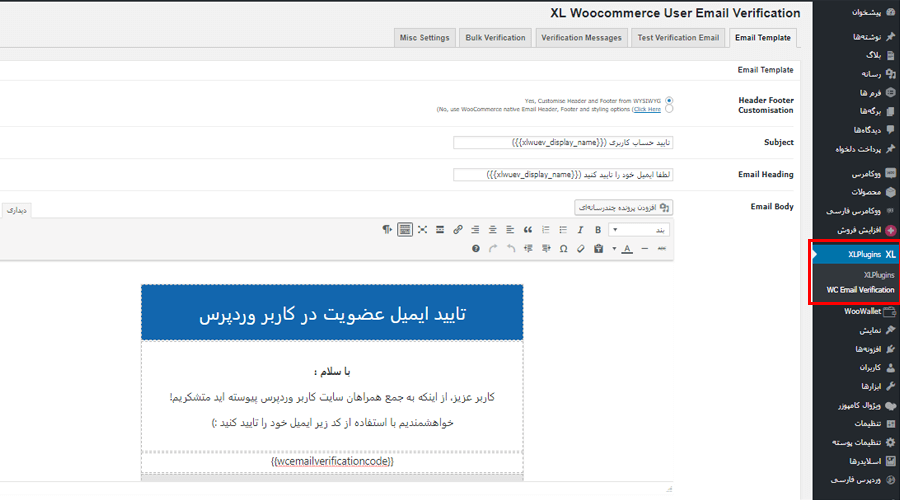Viewport: 900px width, 500px height.
Task: Switch to distraction-free fullscreen mode
Action: pyautogui.click(x=422, y=230)
